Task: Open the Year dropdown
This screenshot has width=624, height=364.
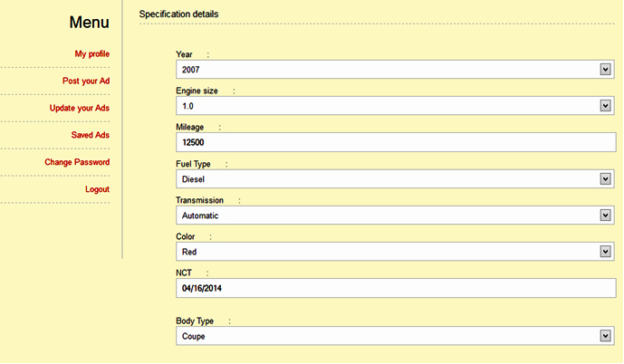Action: point(389,70)
